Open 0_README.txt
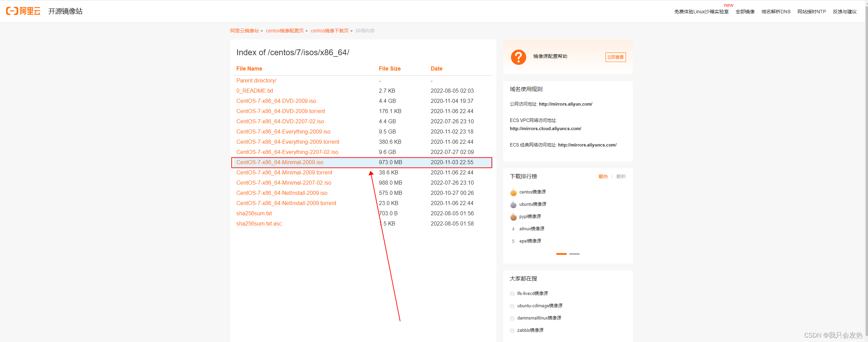The width and height of the screenshot is (868, 342). [255, 91]
